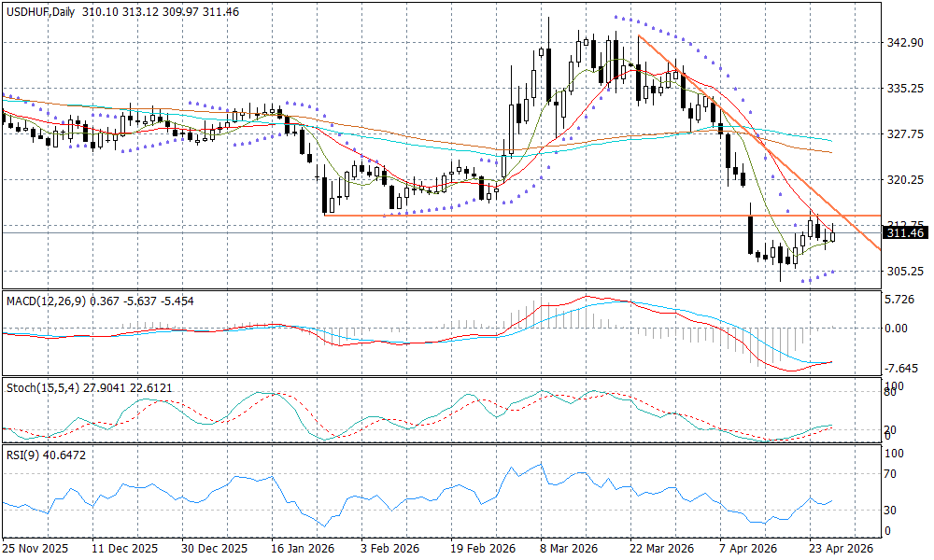Click the 80 level on Stochastic scale
The height and width of the screenshot is (560, 934).
coord(891,392)
